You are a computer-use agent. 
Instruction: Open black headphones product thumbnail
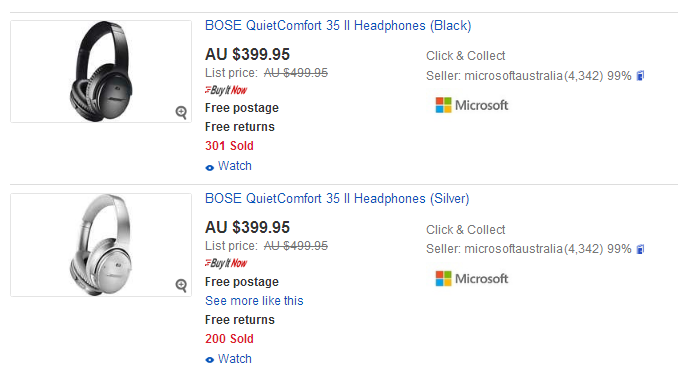(101, 71)
